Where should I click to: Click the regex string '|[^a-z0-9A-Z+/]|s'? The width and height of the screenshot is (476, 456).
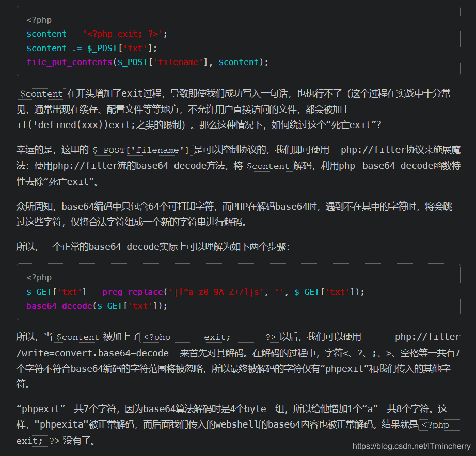pyautogui.click(x=216, y=292)
